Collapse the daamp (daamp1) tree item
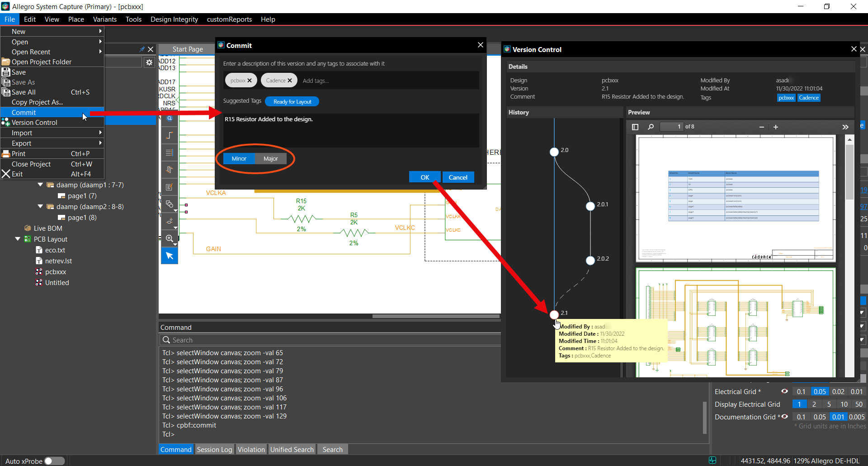The image size is (868, 466). (x=41, y=185)
